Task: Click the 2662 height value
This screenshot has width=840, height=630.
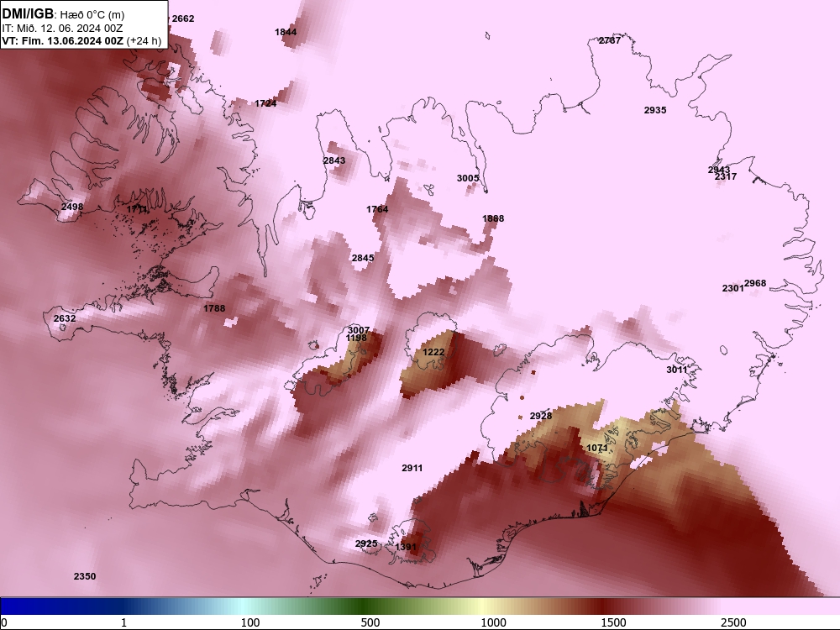Action: (183, 18)
